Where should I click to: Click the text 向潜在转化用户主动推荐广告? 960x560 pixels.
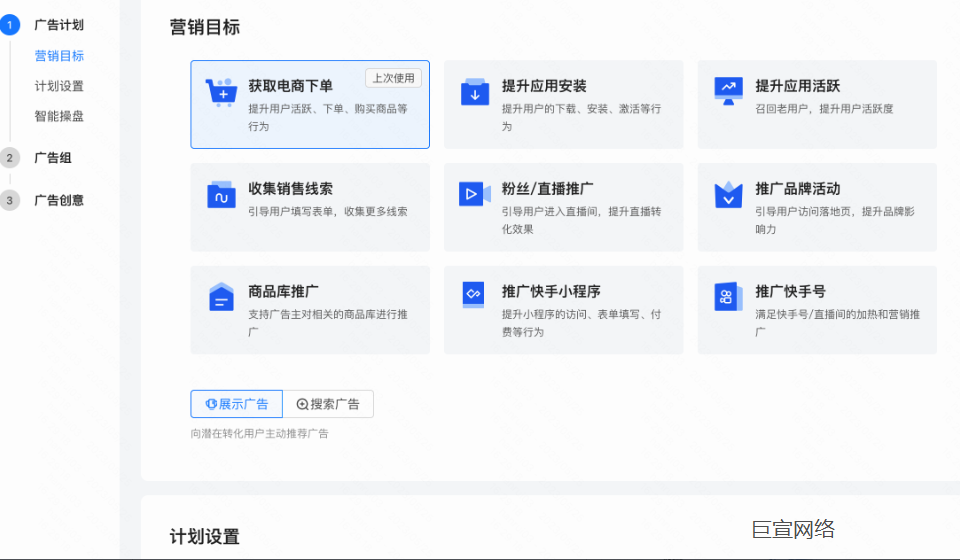260,433
